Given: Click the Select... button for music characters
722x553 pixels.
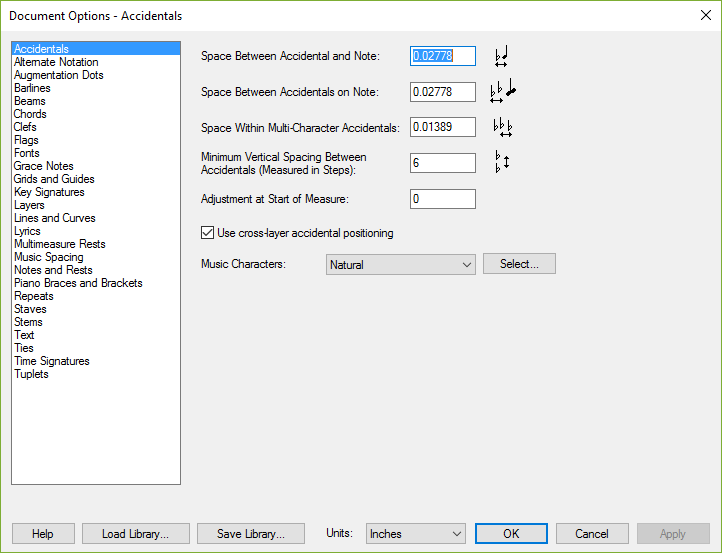Looking at the screenshot, I should point(519,264).
